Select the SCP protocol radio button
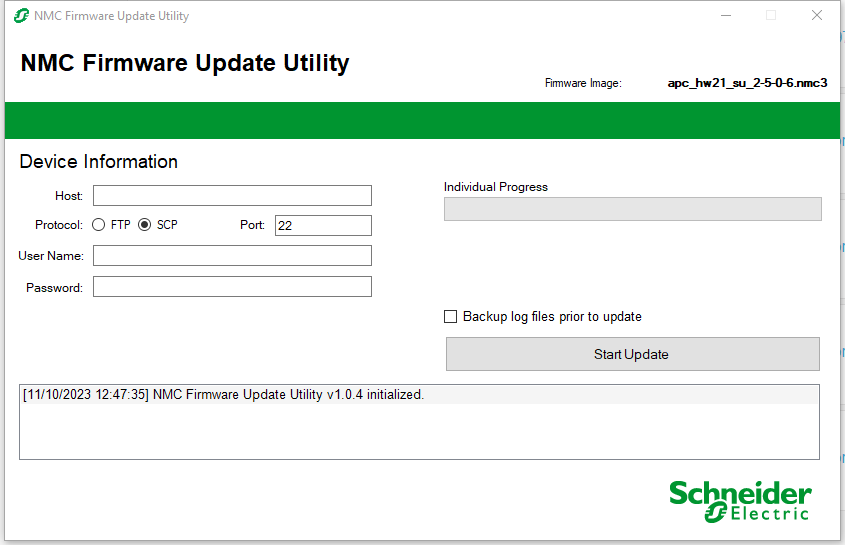The image size is (845, 545). coord(144,225)
